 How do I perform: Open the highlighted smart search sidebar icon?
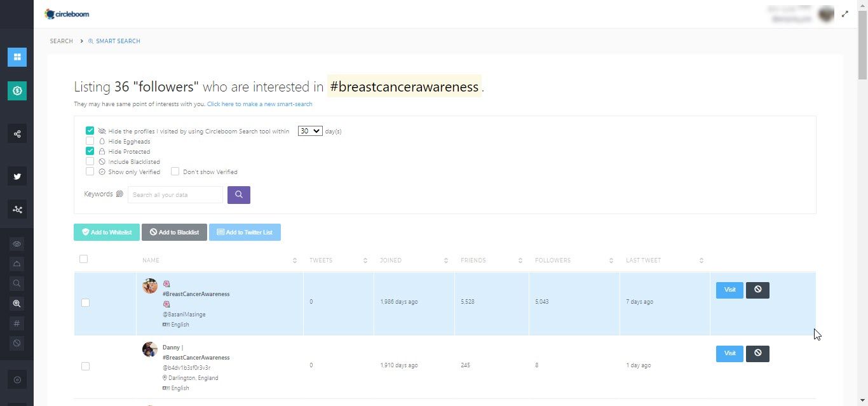point(17,304)
